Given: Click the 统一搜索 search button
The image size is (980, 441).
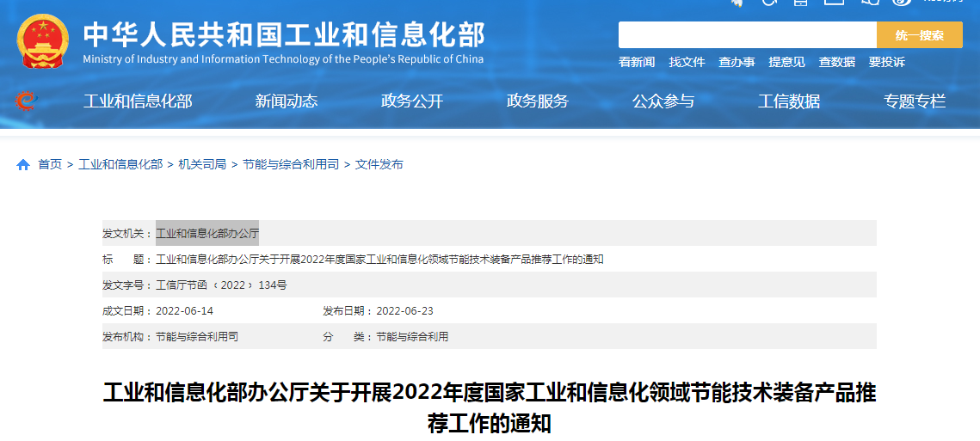Looking at the screenshot, I should click(920, 35).
